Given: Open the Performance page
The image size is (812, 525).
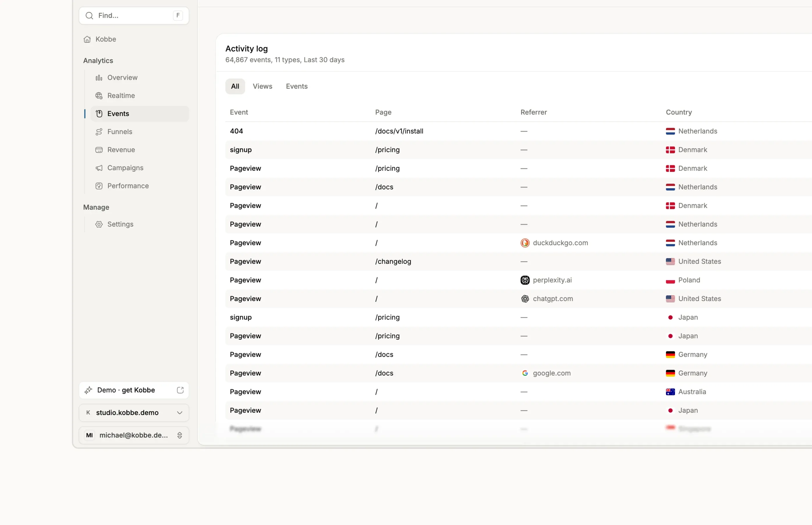Looking at the screenshot, I should (139, 186).
